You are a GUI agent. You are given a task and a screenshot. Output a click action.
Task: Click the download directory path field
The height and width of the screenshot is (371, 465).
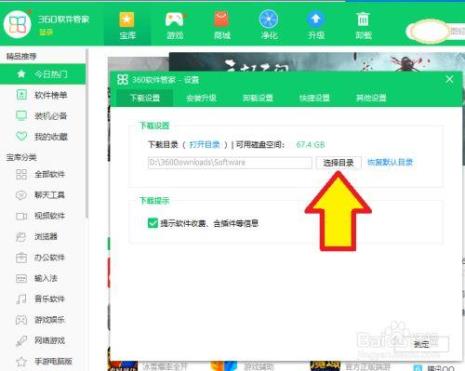click(230, 162)
